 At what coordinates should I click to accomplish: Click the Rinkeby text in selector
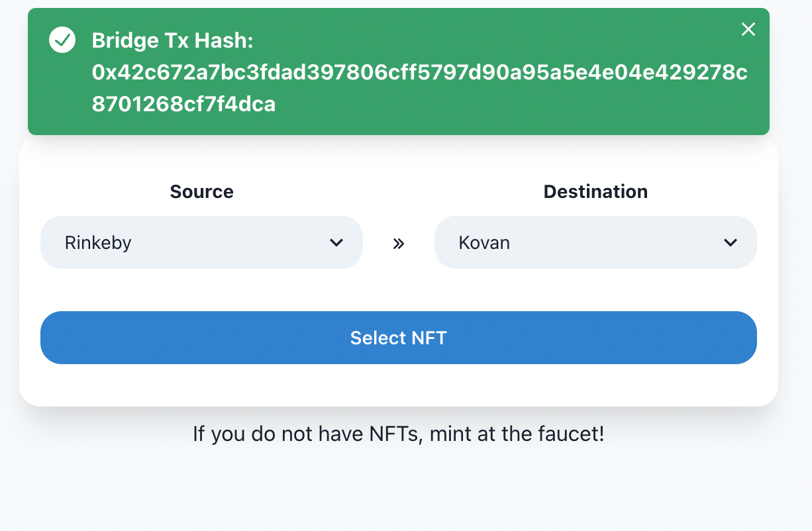tap(98, 243)
